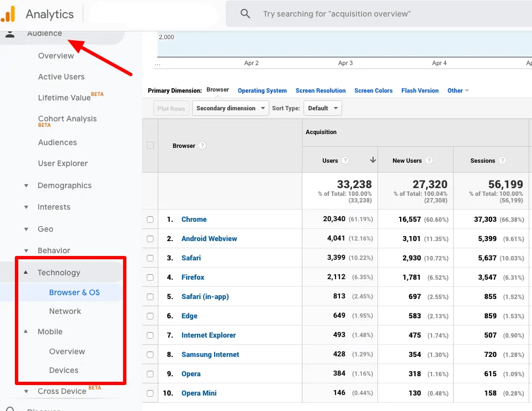Open Network report under Technology
Image resolution: width=532 pixels, height=411 pixels.
[x=65, y=311]
